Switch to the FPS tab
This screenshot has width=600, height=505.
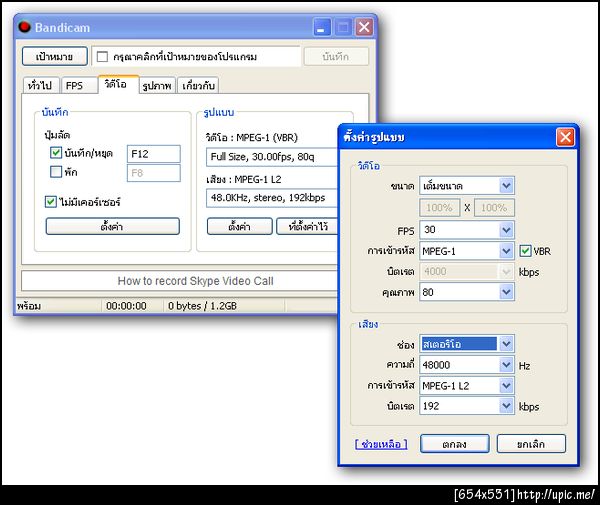[x=78, y=85]
